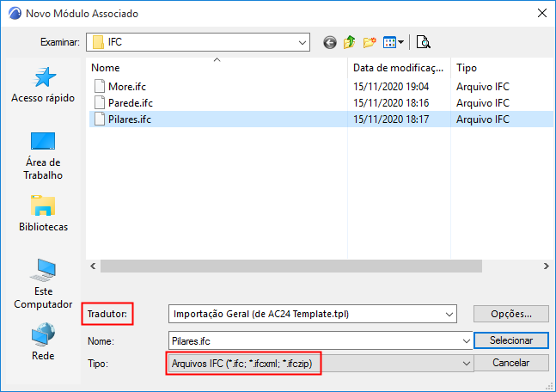Sort by Data de modificação column

tap(398, 67)
